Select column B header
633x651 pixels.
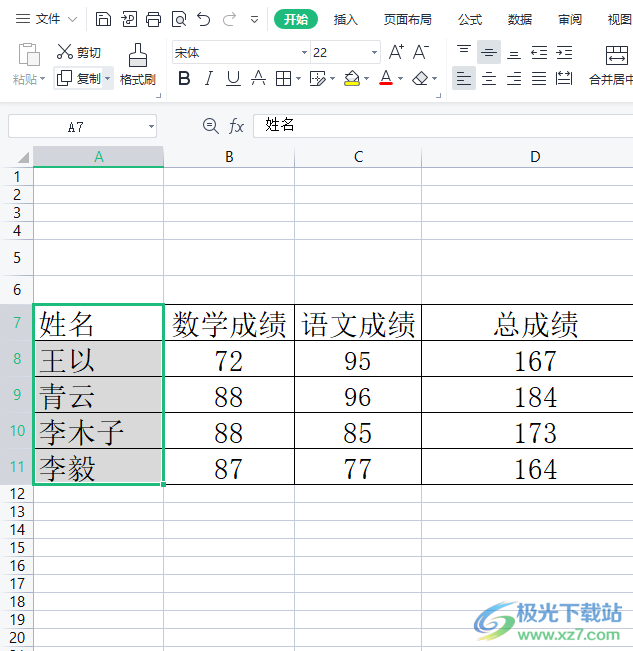pos(229,157)
